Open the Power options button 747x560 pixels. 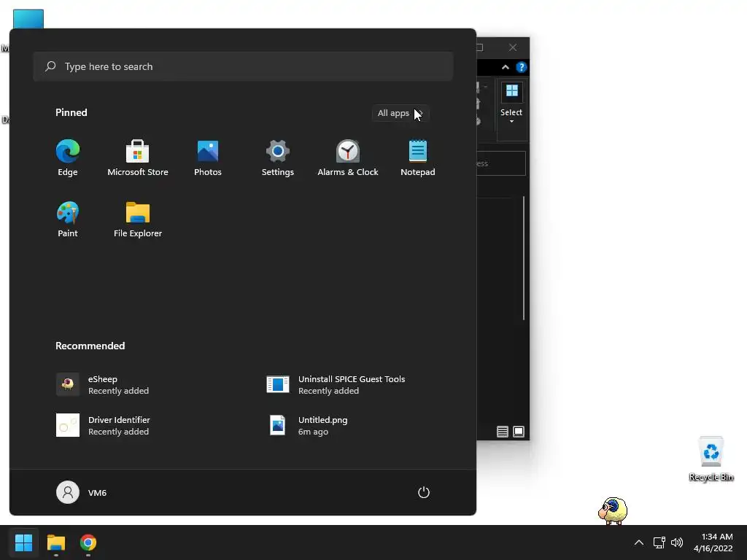(424, 492)
